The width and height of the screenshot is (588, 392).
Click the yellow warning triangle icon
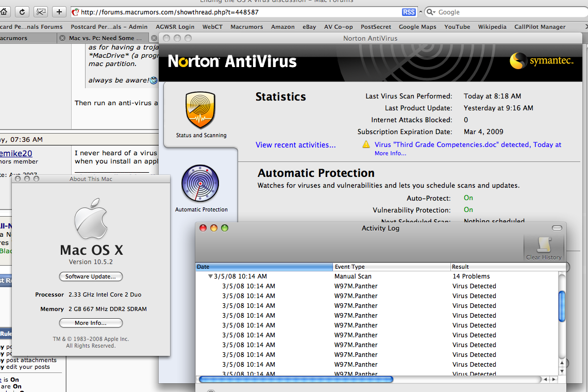[x=366, y=144]
